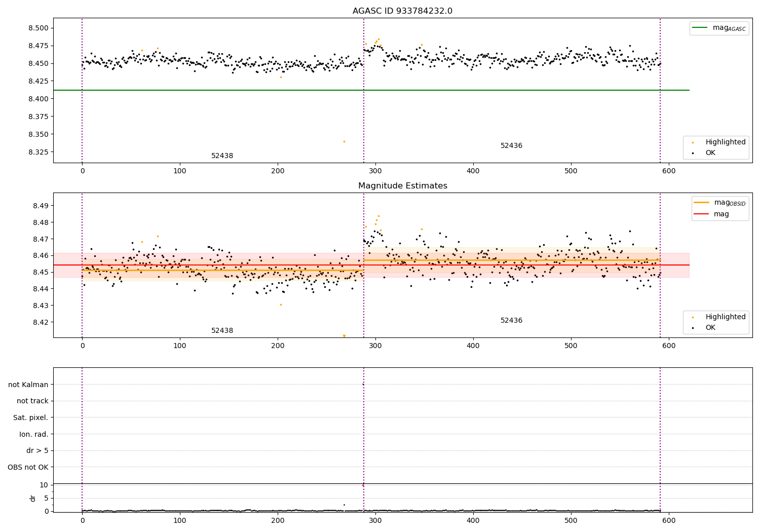Viewport: 760px width, 532px height.
Task: Click the 8.47 y-tick label in the middle plot
Action: 41,239
